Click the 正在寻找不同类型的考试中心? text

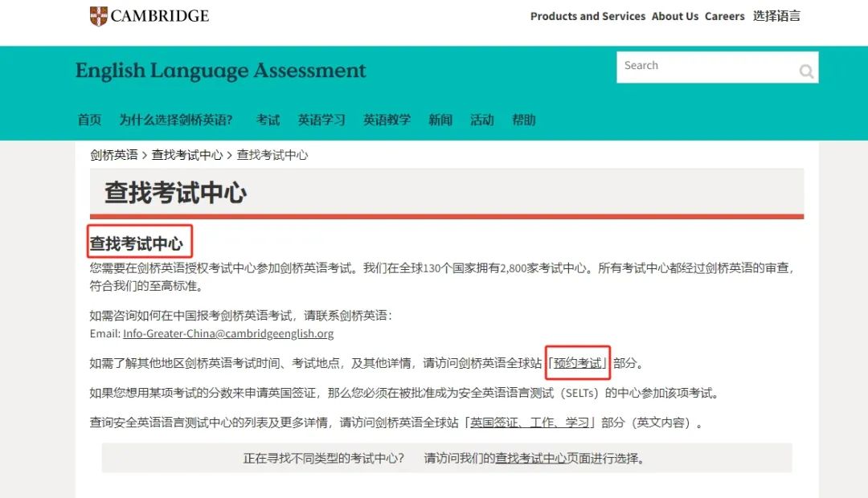pos(324,458)
